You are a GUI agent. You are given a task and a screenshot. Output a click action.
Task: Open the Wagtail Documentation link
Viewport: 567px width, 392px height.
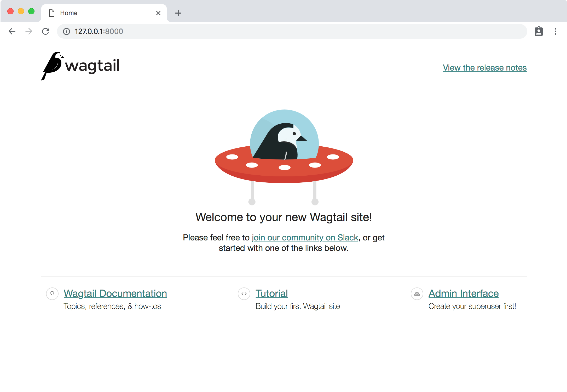(x=115, y=293)
